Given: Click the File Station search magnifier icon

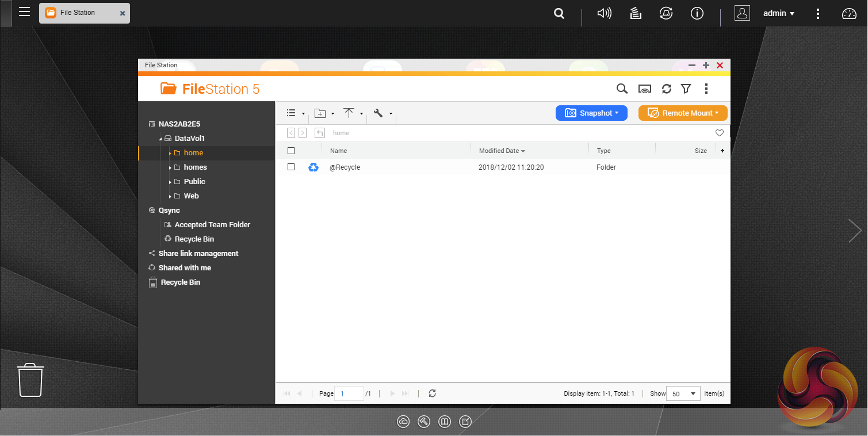Looking at the screenshot, I should tap(622, 89).
